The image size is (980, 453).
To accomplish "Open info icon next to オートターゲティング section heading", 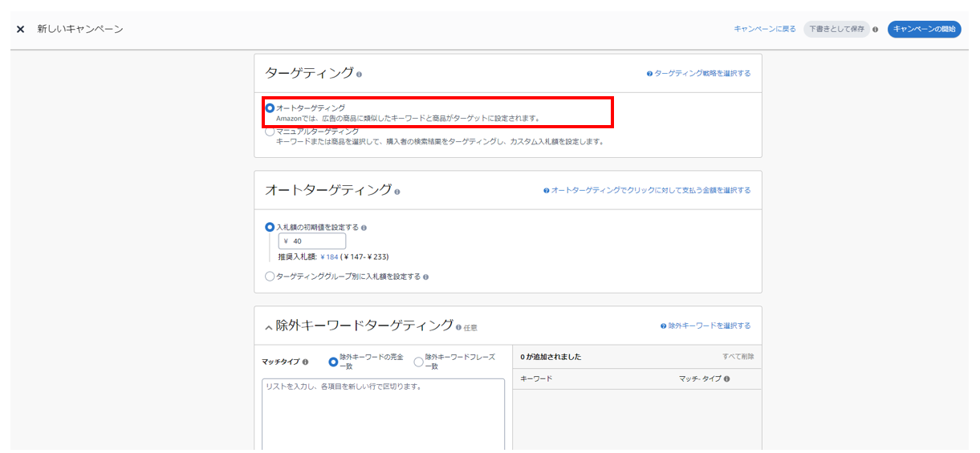I will (397, 192).
